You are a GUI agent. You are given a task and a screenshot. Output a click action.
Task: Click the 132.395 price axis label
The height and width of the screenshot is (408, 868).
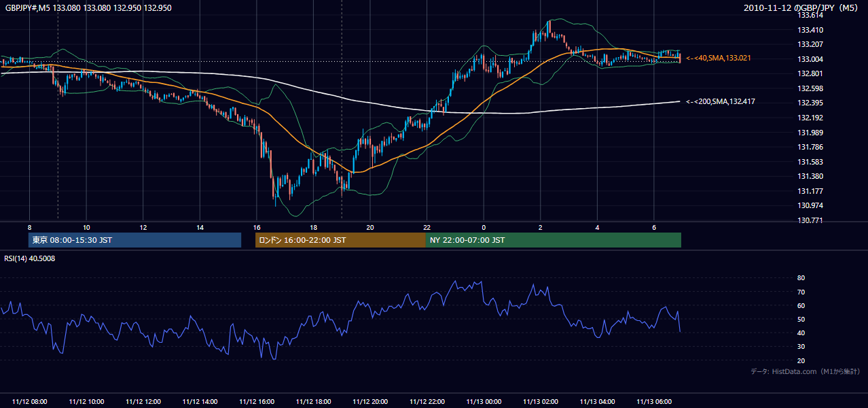(810, 103)
